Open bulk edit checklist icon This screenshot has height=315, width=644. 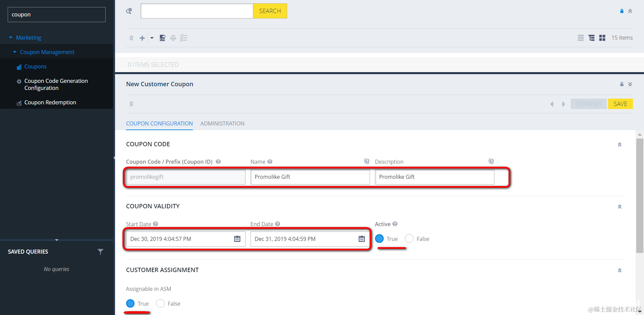point(184,38)
